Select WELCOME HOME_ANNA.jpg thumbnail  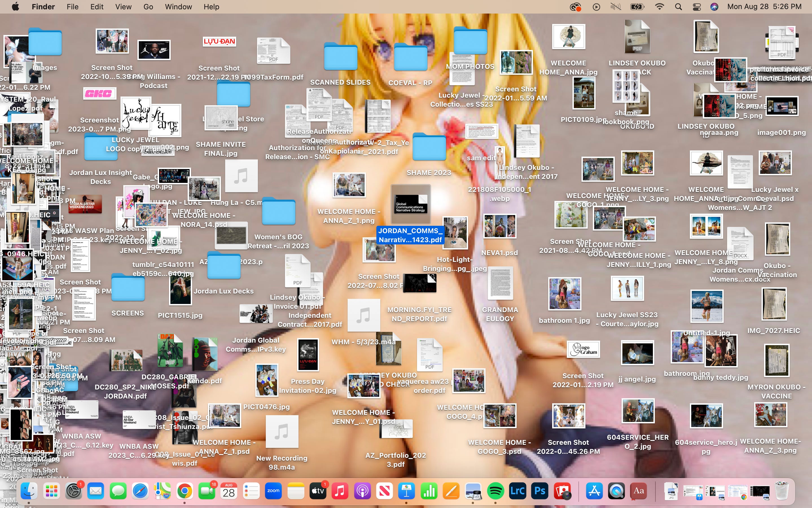point(569,37)
